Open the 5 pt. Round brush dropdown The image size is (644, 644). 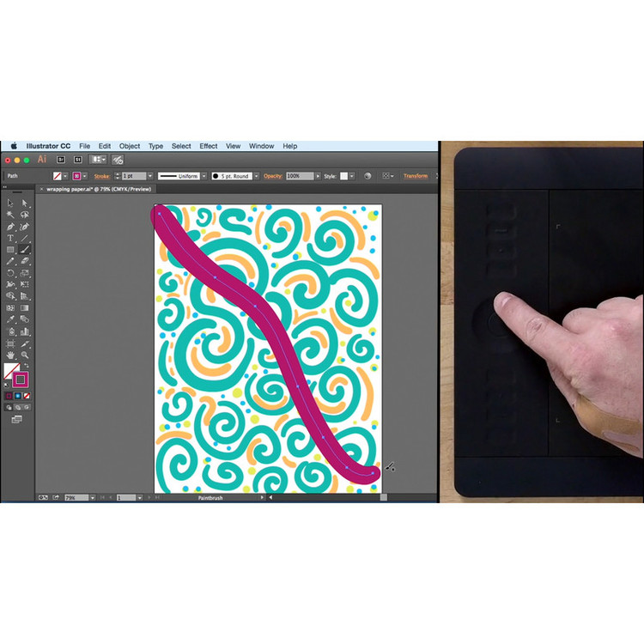click(x=254, y=176)
